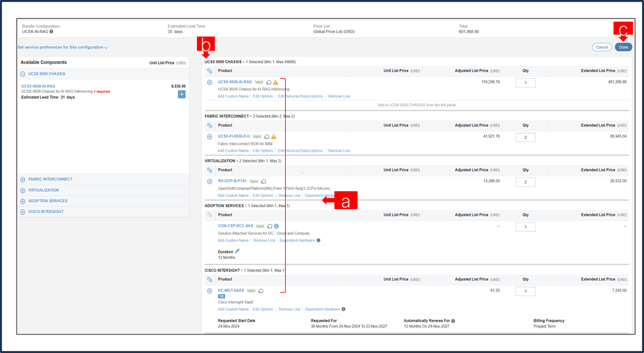Click Dependent Hardware for CON-CXP-DCC-SAS
This screenshot has height=353, width=644.
click(297, 240)
